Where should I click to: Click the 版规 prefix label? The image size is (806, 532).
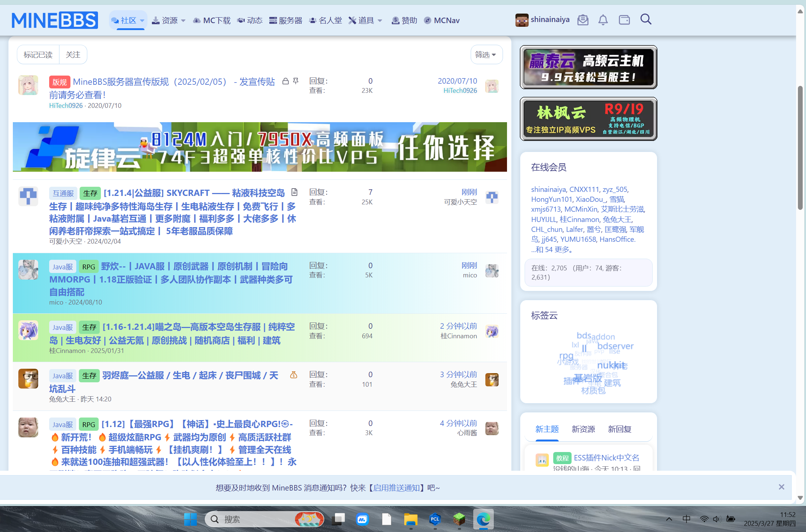tap(59, 82)
